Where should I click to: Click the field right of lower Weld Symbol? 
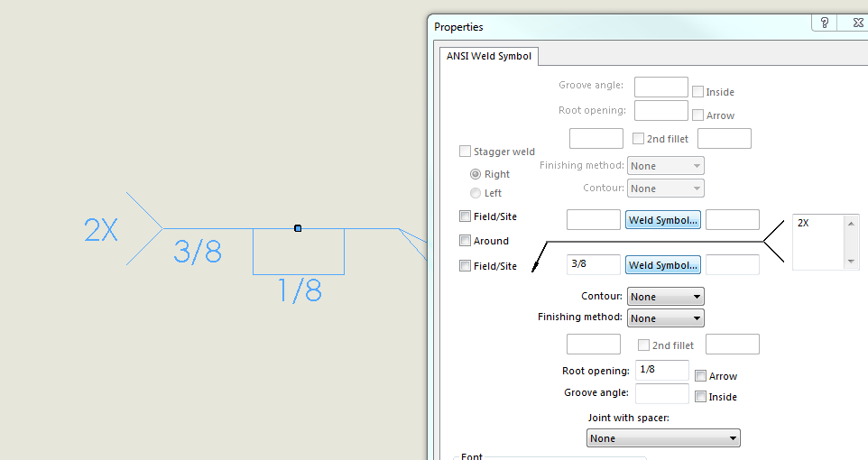[733, 264]
